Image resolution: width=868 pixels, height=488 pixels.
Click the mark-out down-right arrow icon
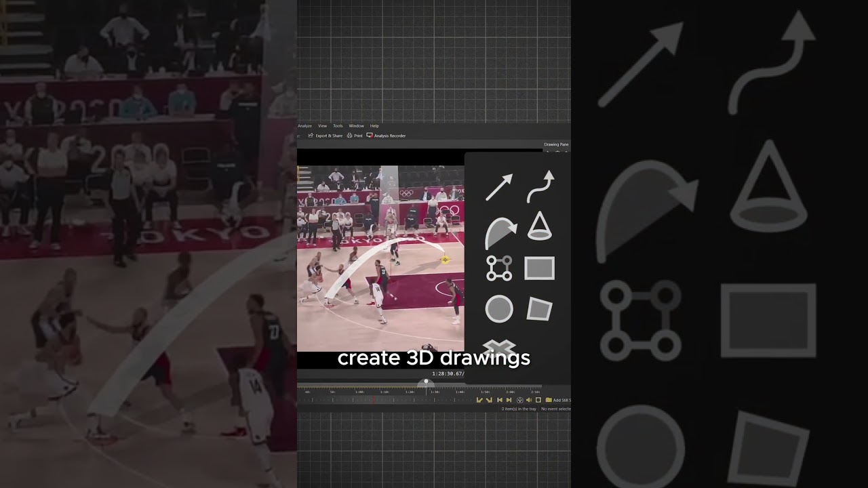click(489, 400)
